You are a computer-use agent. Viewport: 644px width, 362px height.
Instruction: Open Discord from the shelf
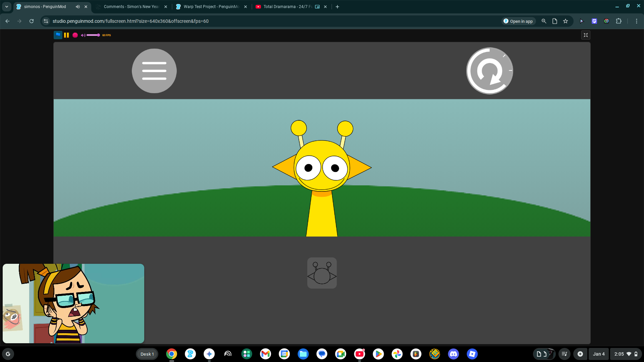pyautogui.click(x=453, y=354)
